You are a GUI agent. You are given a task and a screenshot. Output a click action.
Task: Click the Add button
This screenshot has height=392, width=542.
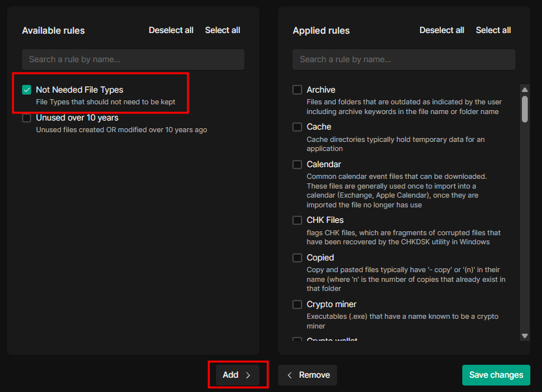pyautogui.click(x=237, y=375)
